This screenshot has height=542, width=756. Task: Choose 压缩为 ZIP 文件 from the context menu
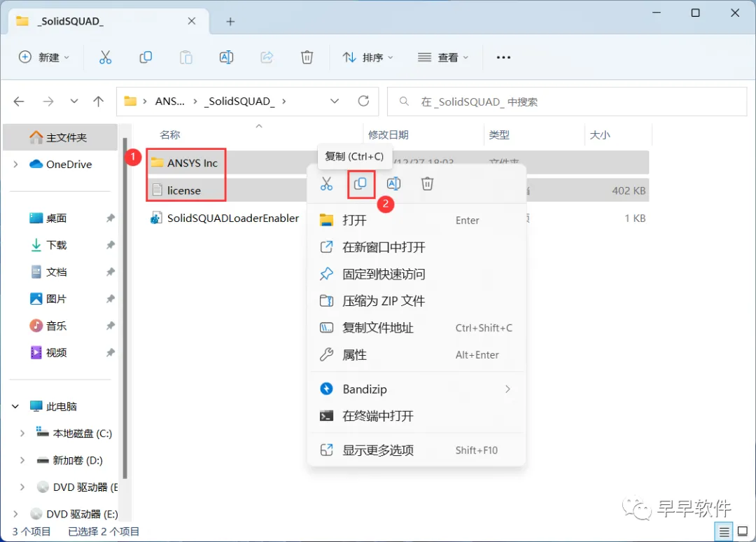(416, 301)
